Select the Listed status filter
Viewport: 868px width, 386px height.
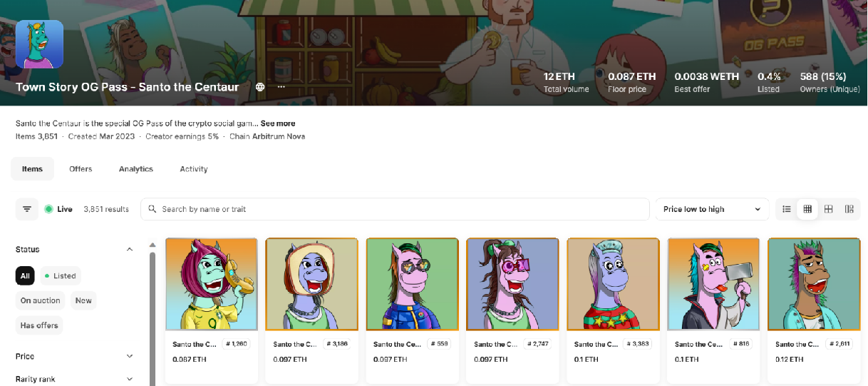tap(60, 276)
